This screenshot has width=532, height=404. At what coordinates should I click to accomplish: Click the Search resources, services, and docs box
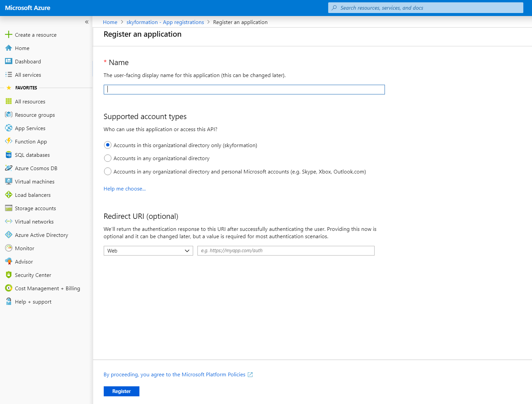(426, 8)
